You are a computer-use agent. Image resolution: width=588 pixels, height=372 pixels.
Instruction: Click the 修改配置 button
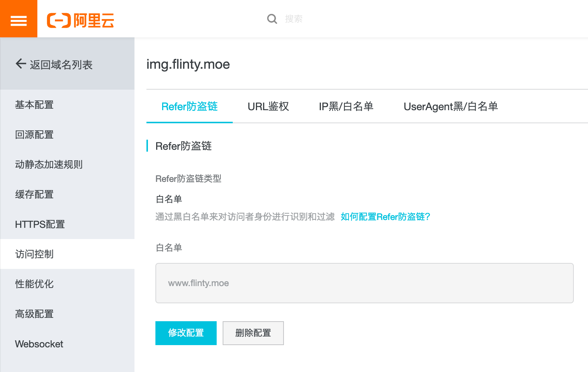coord(186,333)
